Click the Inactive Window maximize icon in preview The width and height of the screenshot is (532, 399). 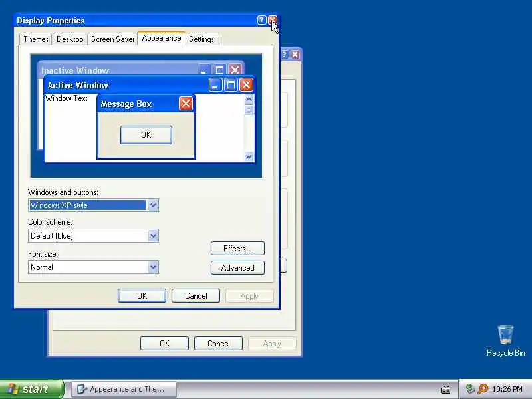[219, 70]
